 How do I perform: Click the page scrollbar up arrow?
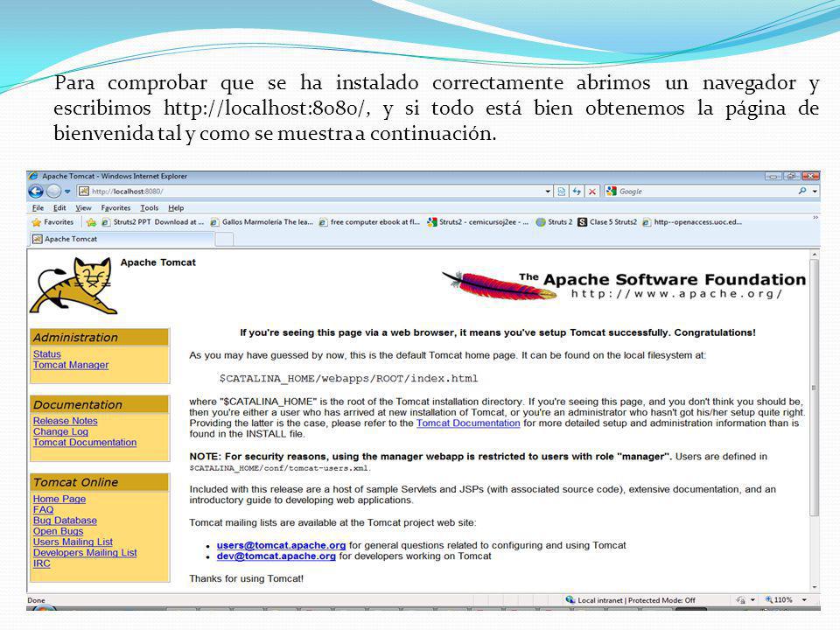[x=815, y=255]
